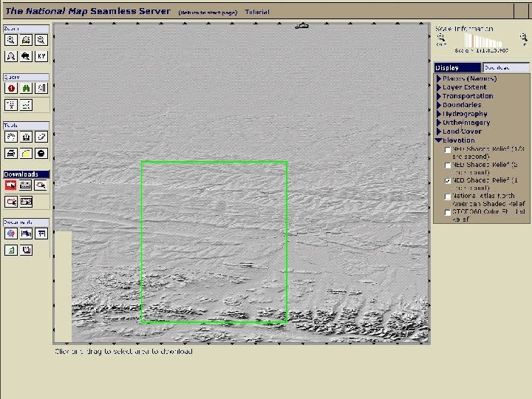
Task: Click the Documents section header
Action: (x=26, y=222)
